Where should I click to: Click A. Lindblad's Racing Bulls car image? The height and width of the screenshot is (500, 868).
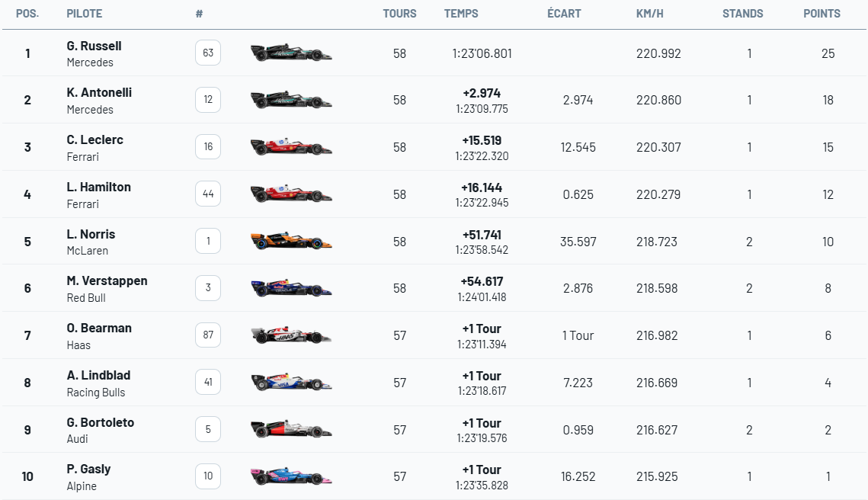click(291, 383)
